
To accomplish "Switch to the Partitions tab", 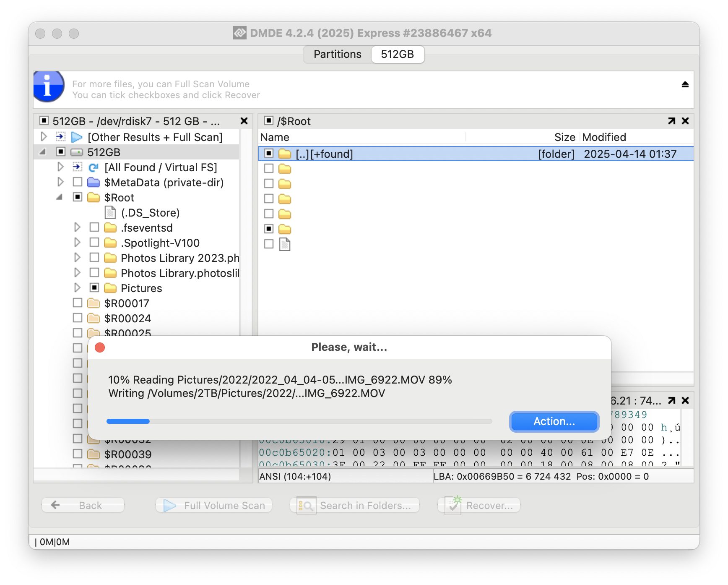I will pos(338,54).
